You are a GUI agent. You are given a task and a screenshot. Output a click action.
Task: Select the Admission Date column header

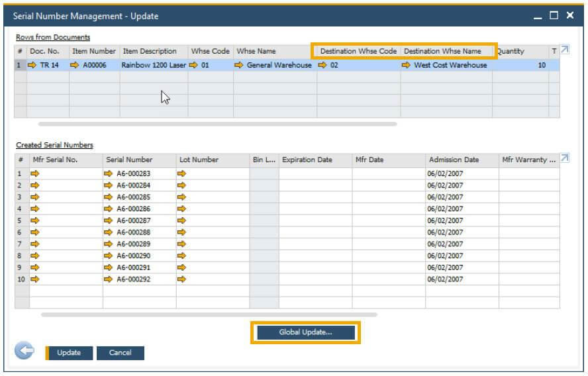pyautogui.click(x=462, y=160)
